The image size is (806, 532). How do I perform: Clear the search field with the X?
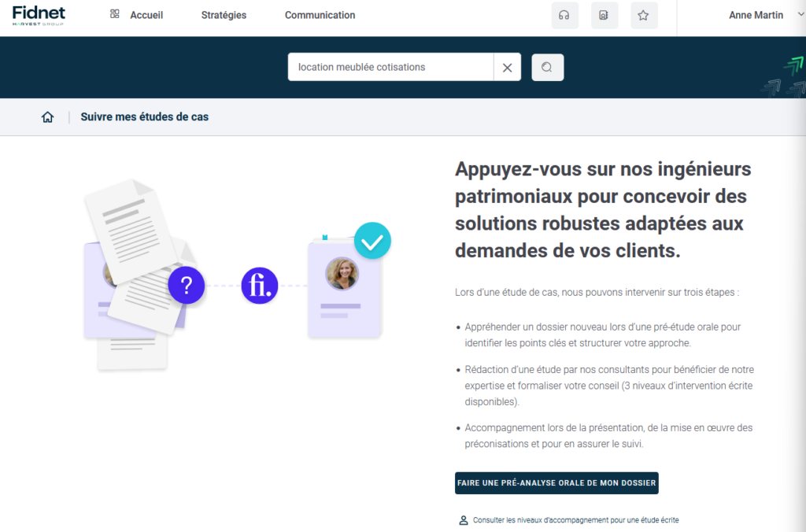508,68
